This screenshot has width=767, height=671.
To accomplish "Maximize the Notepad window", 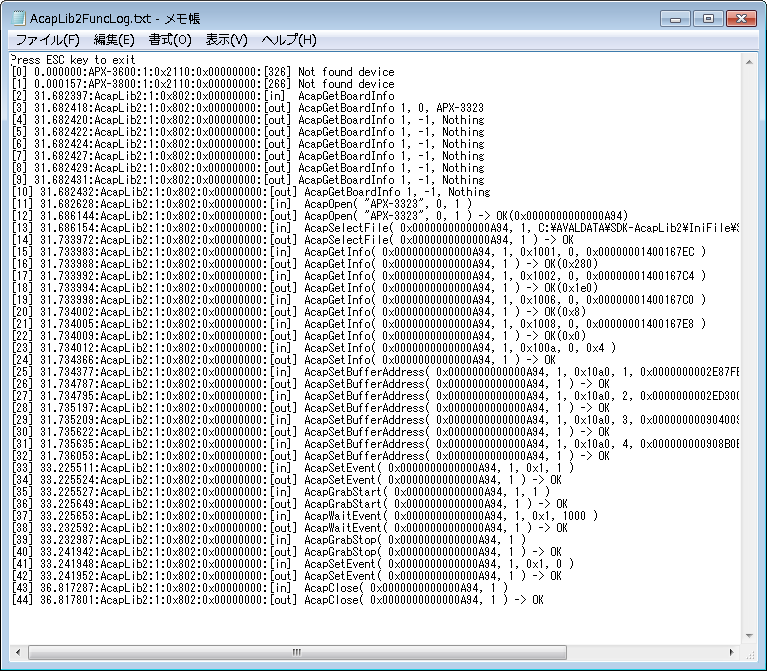I will tap(708, 19).
